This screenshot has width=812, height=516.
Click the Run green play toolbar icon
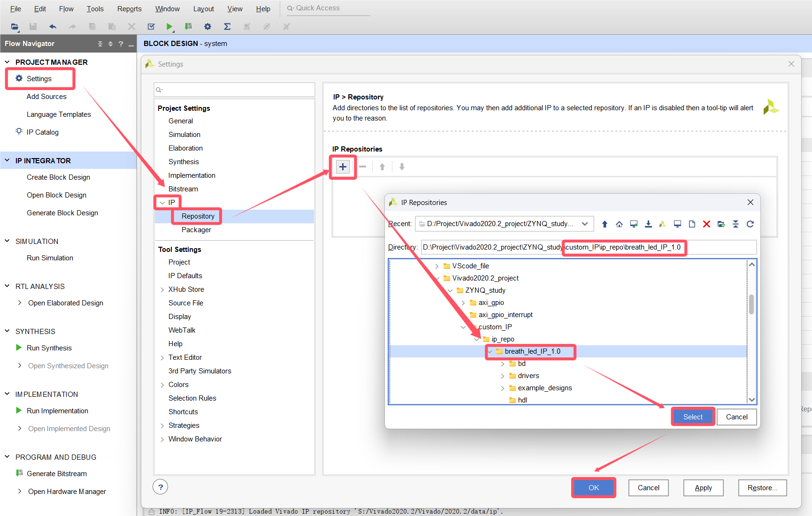pos(169,27)
